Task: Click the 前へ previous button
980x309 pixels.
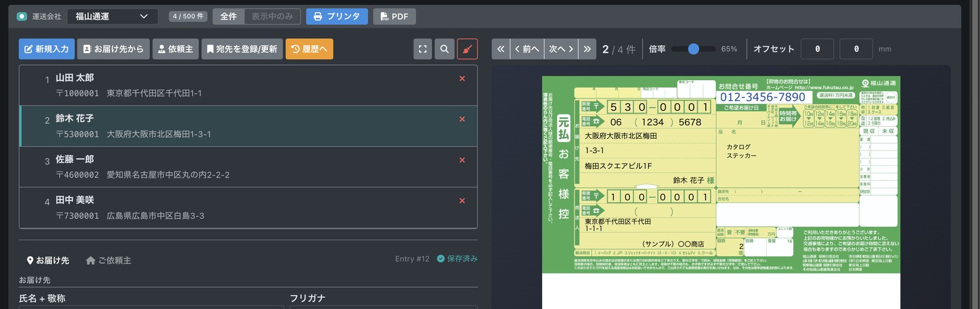Action: tap(527, 49)
